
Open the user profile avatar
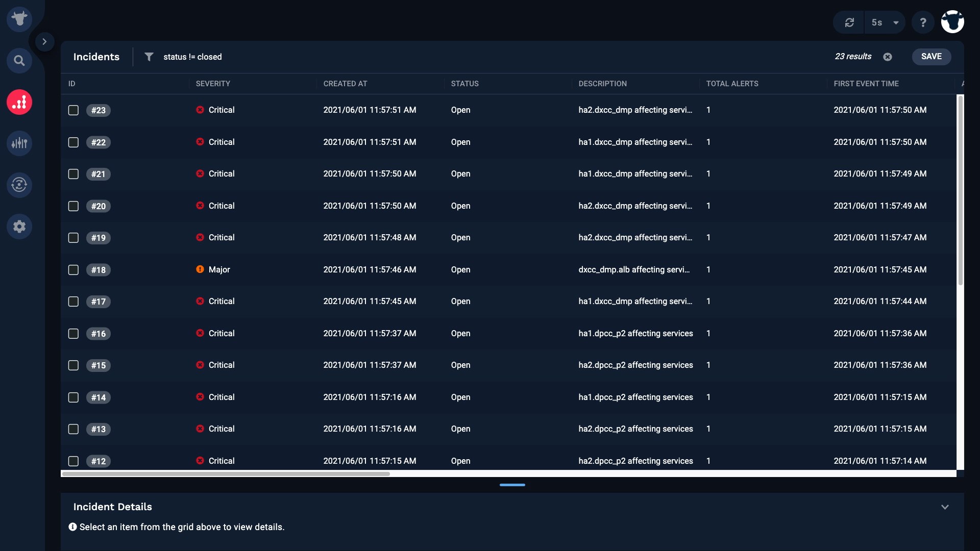952,22
